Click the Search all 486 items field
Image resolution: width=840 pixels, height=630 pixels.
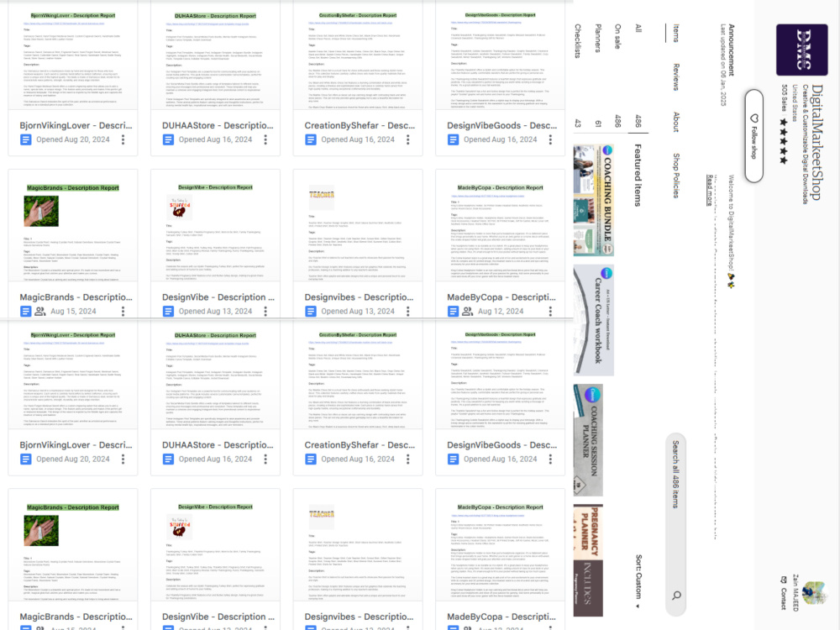[676, 524]
